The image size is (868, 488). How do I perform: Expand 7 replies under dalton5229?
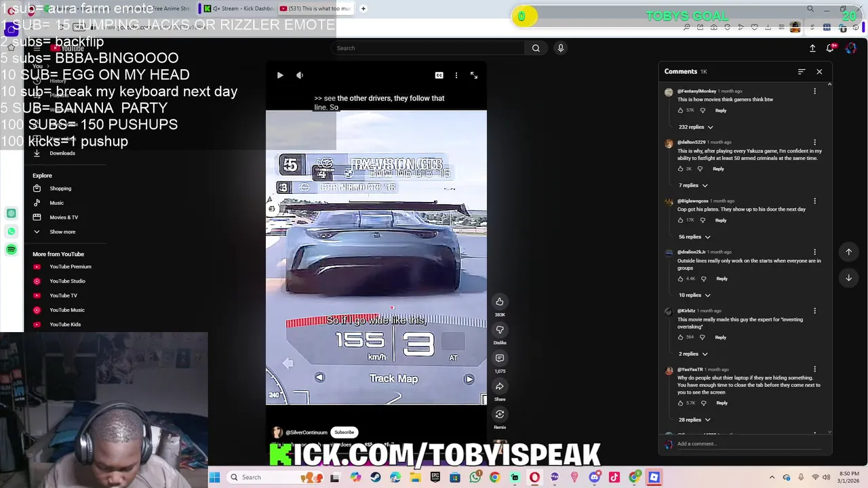(693, 185)
